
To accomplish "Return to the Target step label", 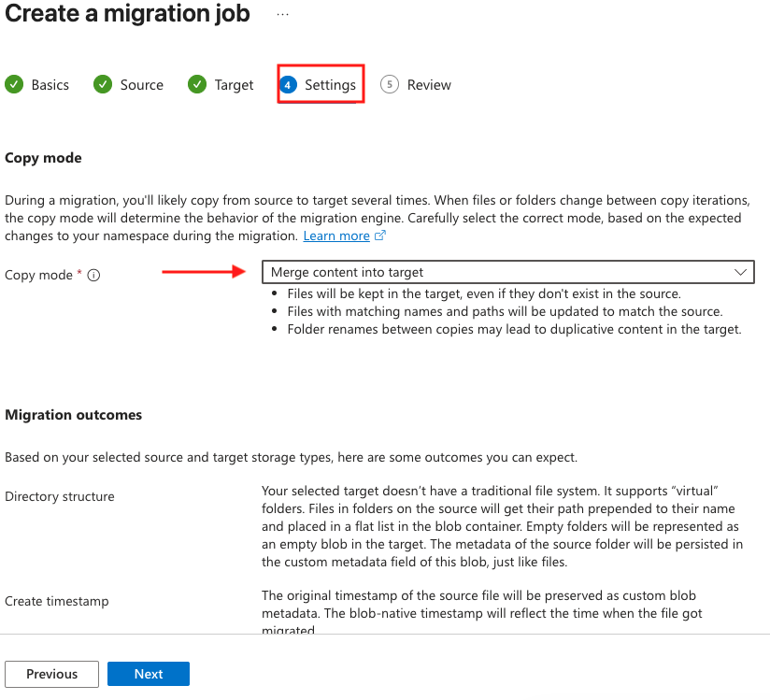I will click(x=234, y=85).
